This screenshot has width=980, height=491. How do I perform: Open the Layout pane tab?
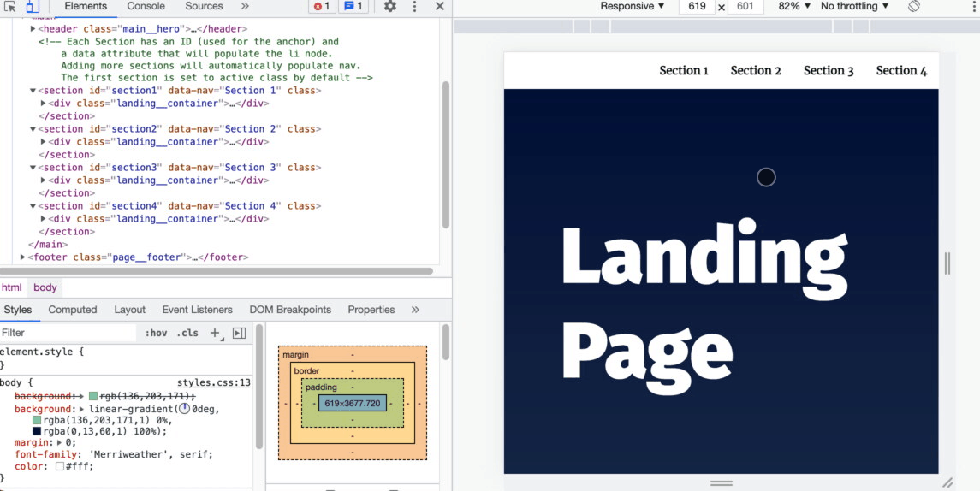[x=129, y=310]
